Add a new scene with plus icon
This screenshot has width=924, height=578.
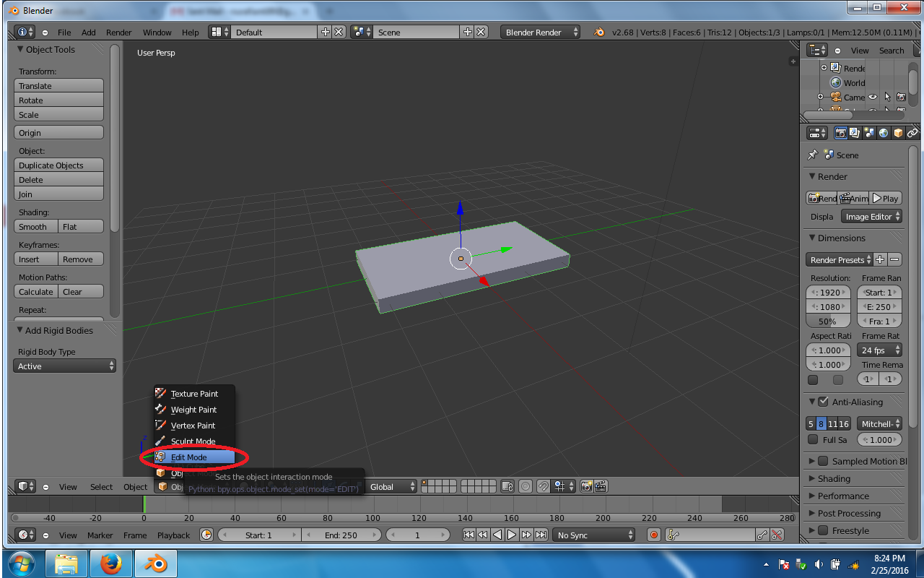467,32
